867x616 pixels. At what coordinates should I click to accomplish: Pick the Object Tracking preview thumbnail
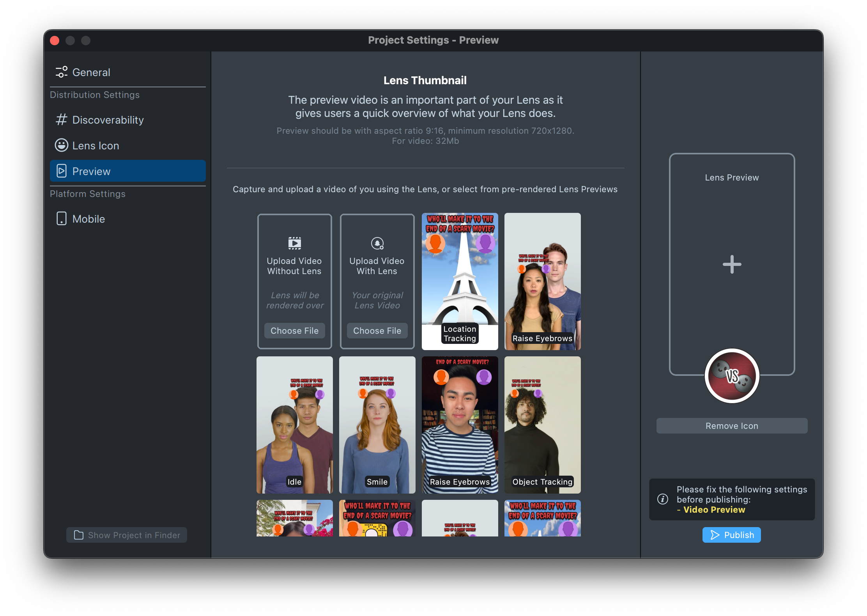click(x=542, y=424)
